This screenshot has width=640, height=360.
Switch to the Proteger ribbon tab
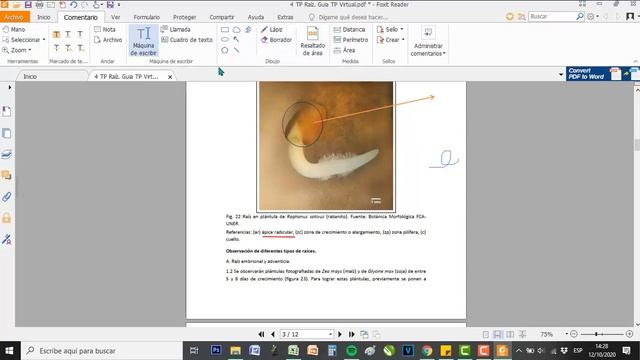184,17
